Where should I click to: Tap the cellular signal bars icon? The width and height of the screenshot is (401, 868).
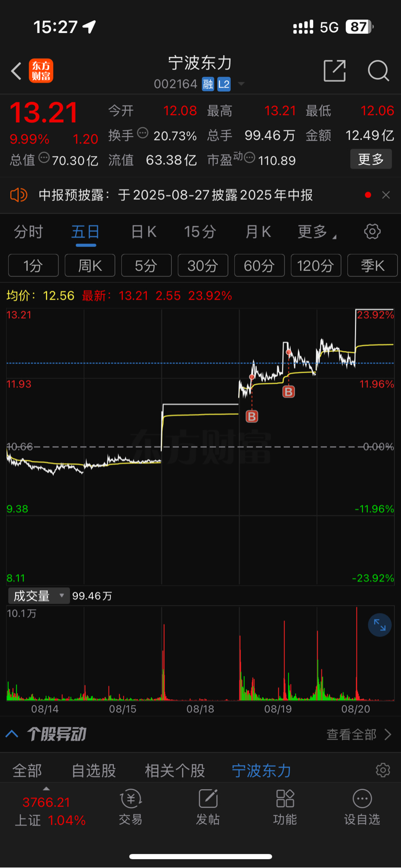[x=303, y=27]
